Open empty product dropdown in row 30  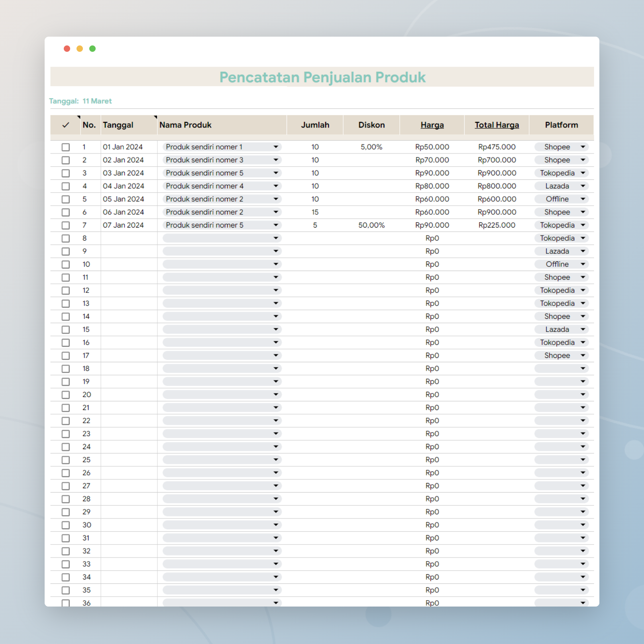coord(222,525)
